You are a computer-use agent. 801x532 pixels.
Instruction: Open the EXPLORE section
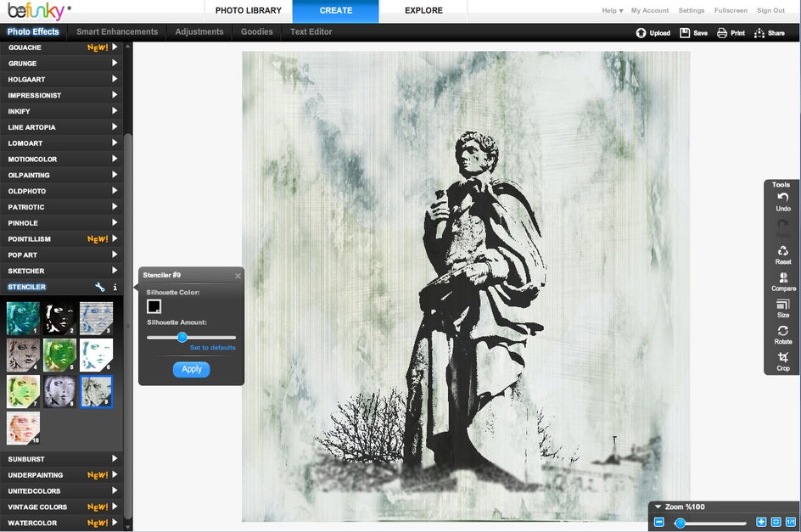(x=423, y=11)
